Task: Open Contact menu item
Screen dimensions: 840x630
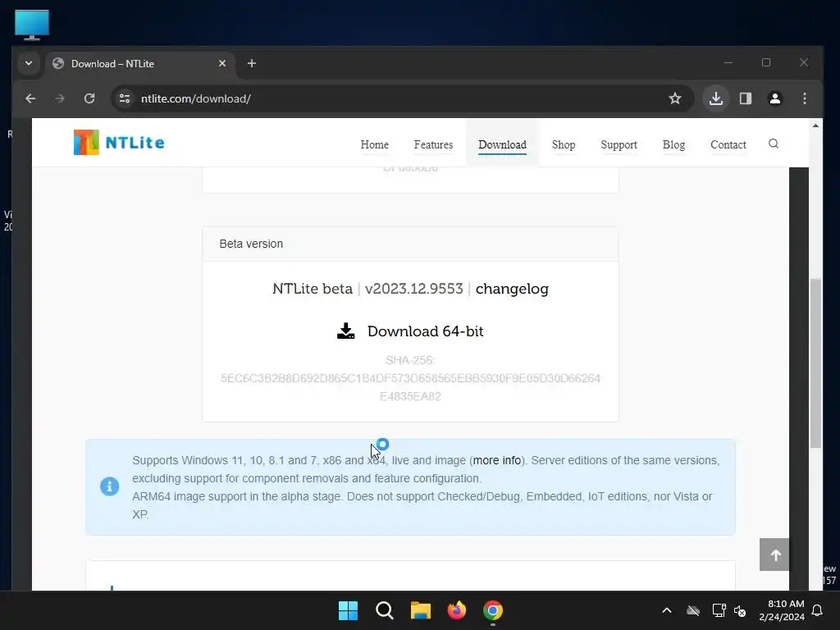Action: (x=728, y=144)
